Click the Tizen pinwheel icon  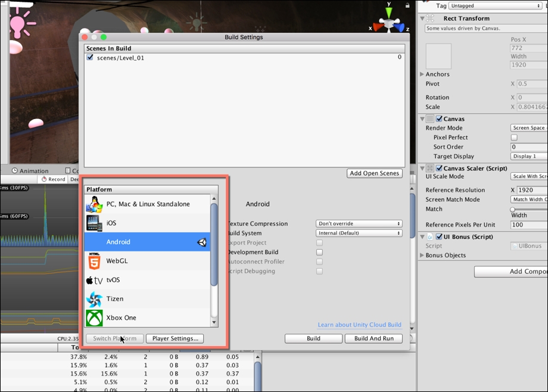[94, 299]
